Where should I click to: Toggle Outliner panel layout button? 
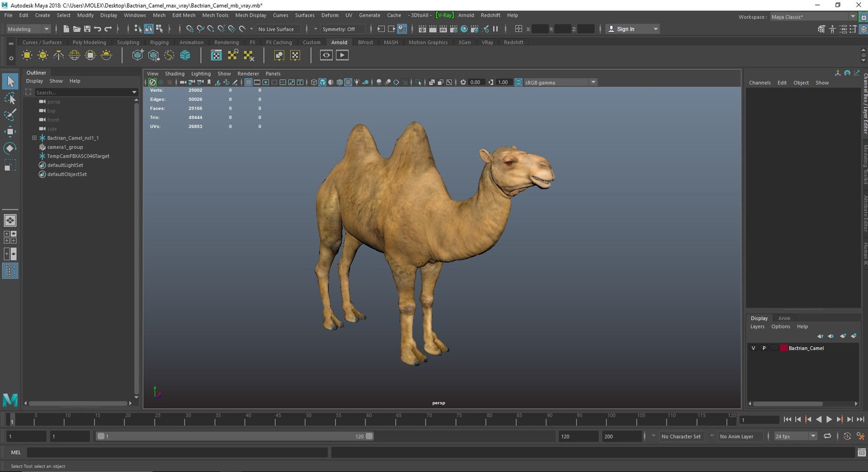10,271
